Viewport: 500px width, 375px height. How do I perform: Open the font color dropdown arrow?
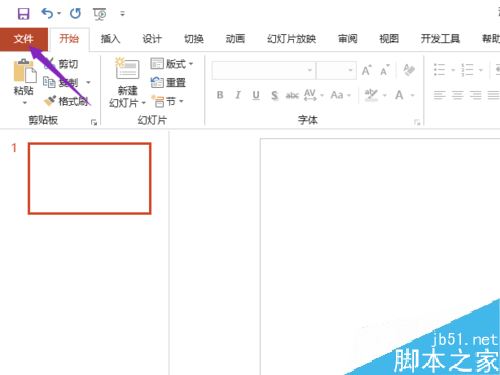coord(412,95)
